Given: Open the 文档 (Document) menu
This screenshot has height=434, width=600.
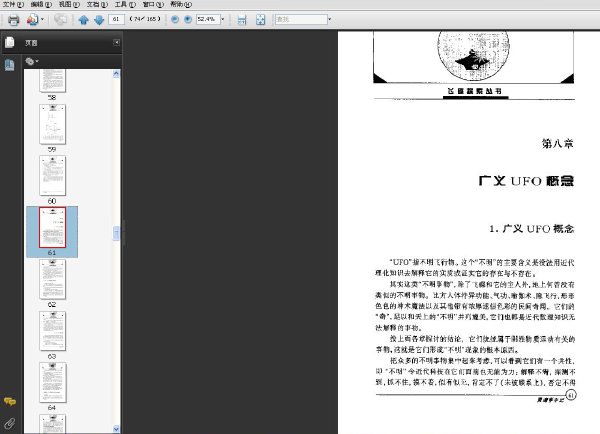Looking at the screenshot, I should click(x=97, y=4).
